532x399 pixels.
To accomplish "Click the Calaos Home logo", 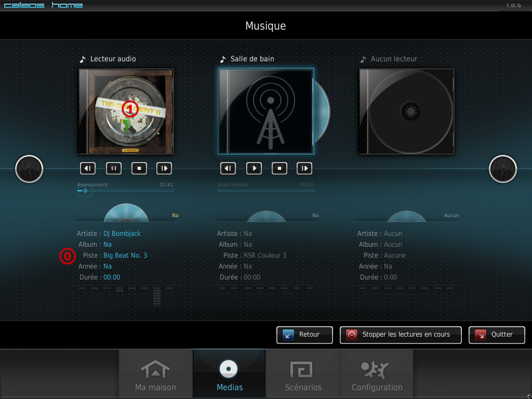I will click(44, 5).
